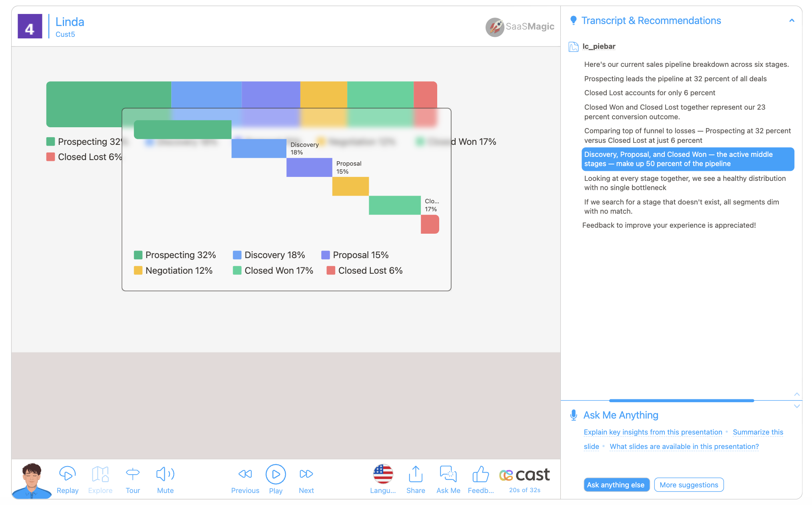812x505 pixels.
Task: Click the Ask anything else button
Action: pos(616,485)
